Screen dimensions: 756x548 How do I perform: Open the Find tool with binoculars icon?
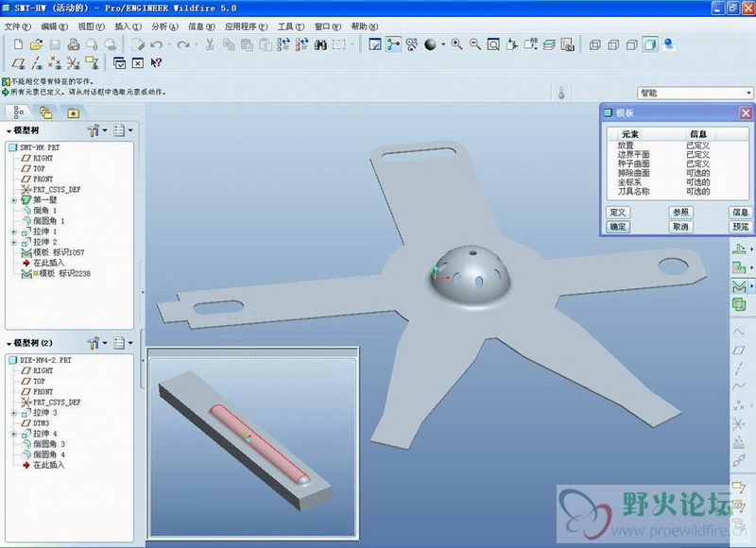click(x=320, y=44)
